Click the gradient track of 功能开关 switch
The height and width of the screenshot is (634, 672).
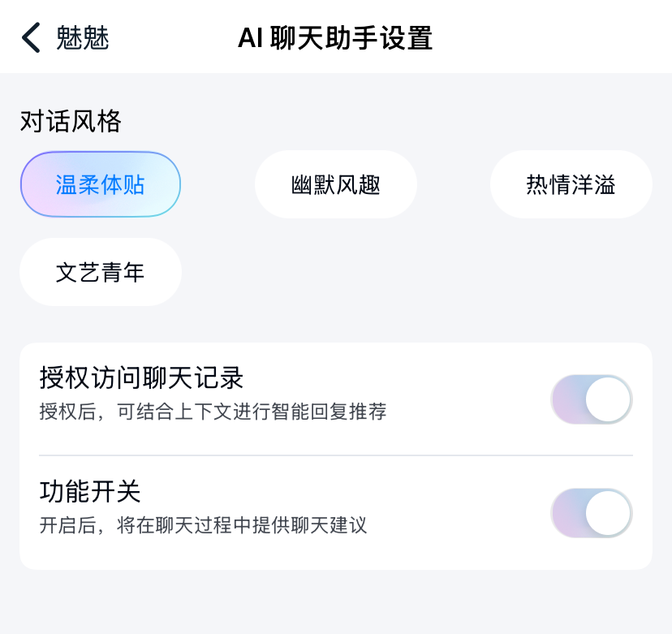coord(567,513)
